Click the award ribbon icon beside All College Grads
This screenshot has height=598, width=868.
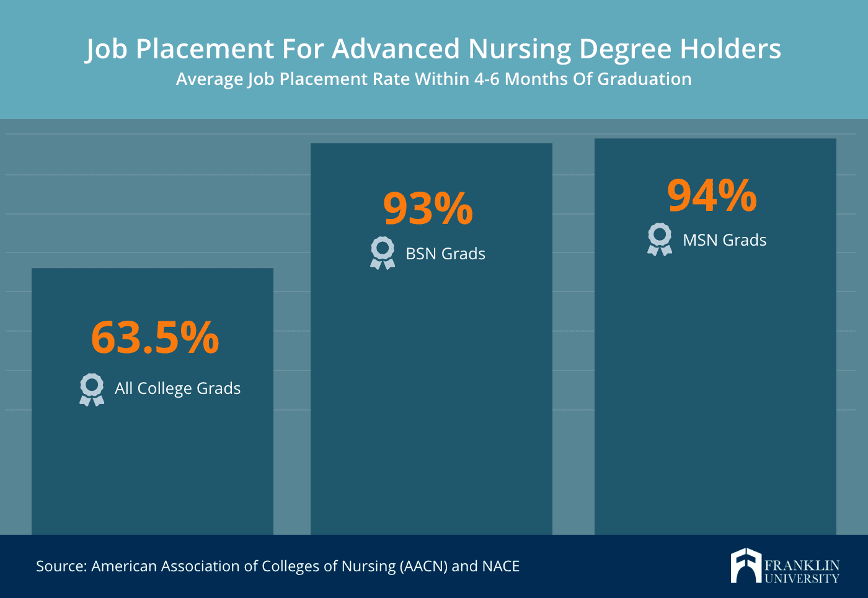[92, 390]
